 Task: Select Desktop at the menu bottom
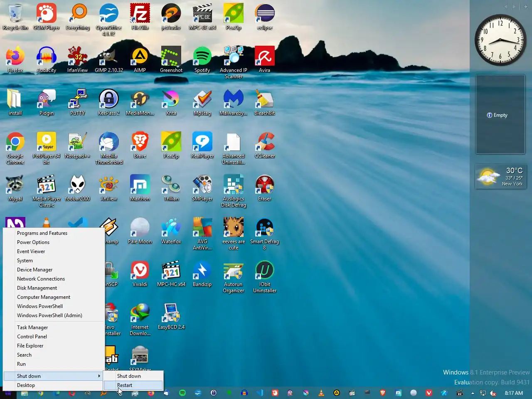[54, 385]
